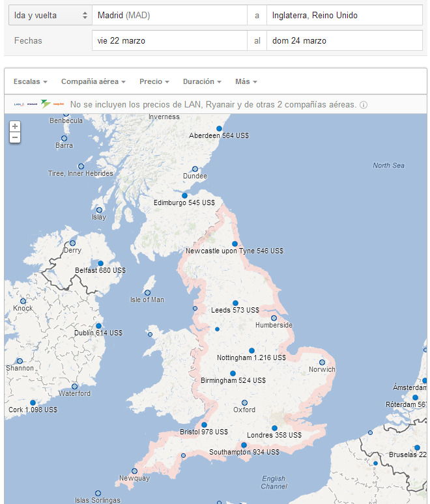The image size is (430, 504).
Task: Click the info icon beside airline notice
Action: [364, 105]
